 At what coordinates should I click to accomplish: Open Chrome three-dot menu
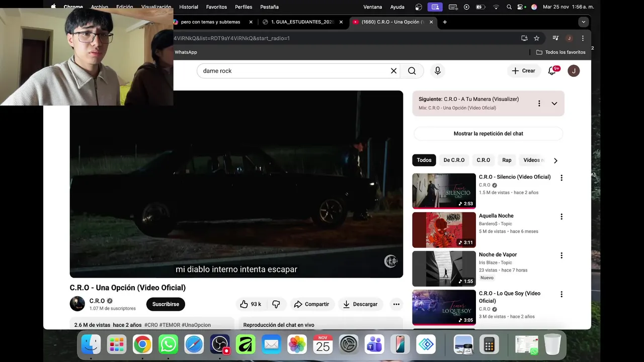pyautogui.click(x=583, y=38)
